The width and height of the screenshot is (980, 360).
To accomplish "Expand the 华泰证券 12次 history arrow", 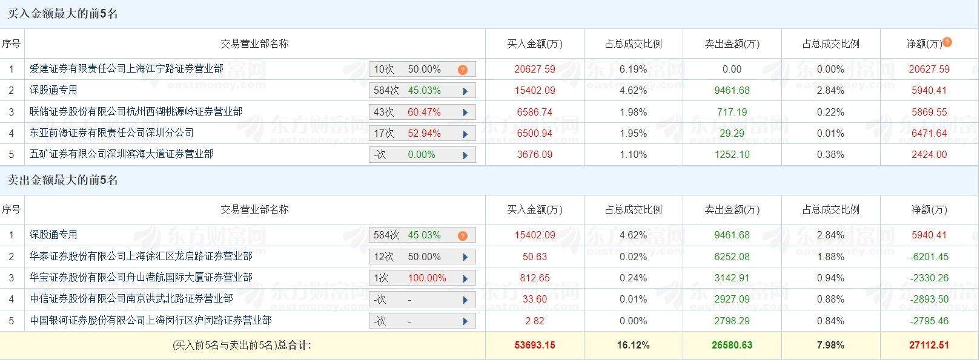I will pos(465,257).
